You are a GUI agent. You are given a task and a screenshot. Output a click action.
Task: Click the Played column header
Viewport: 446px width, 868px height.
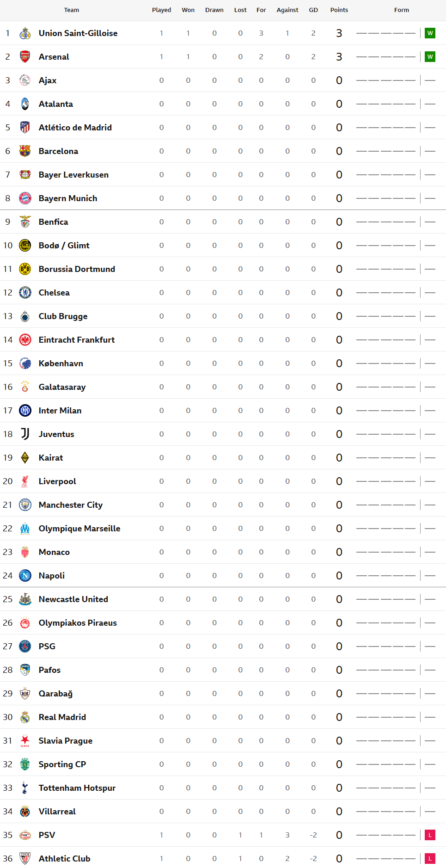tap(162, 10)
